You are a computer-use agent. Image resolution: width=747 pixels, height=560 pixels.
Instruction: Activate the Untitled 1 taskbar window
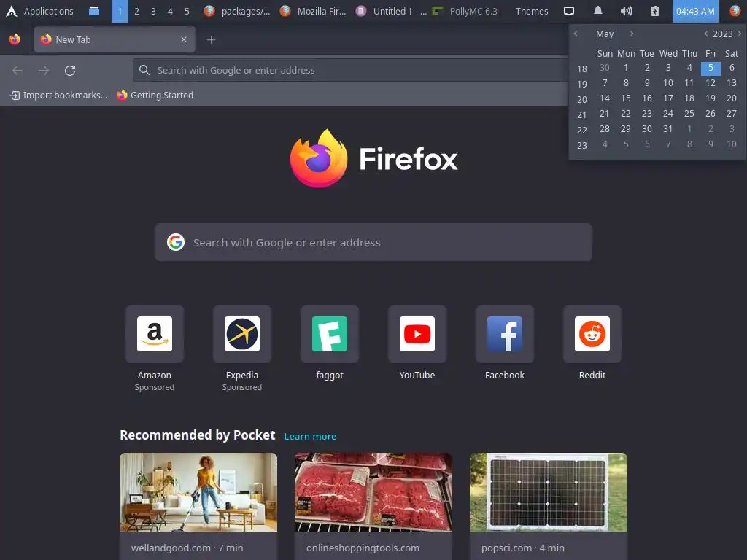point(391,11)
